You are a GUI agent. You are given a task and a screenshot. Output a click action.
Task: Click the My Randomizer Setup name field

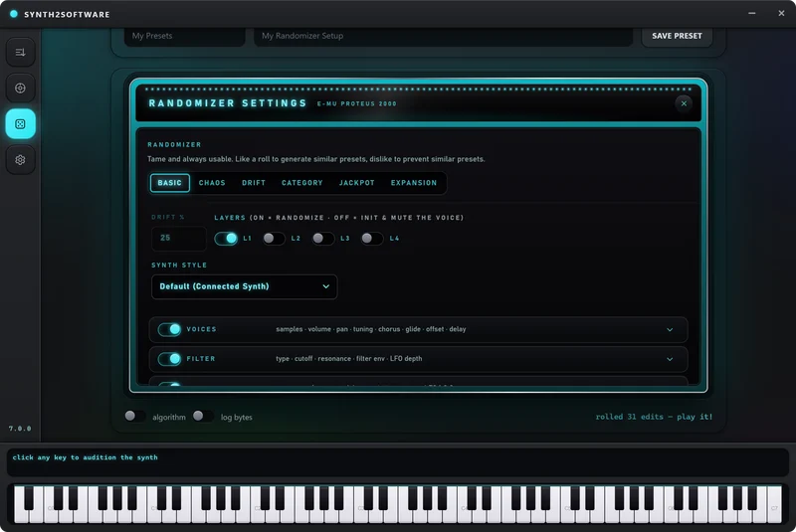click(443, 36)
